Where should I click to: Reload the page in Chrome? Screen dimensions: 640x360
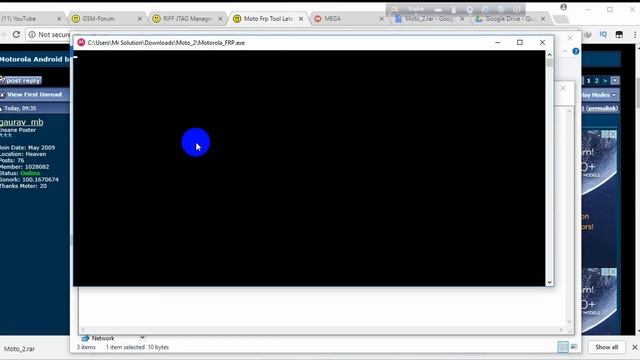click(16, 35)
